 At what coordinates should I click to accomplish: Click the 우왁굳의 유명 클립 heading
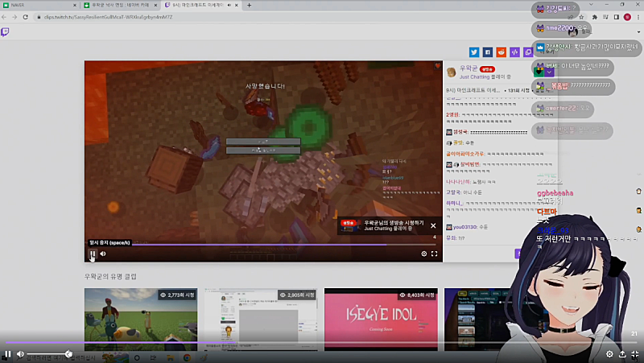click(110, 277)
